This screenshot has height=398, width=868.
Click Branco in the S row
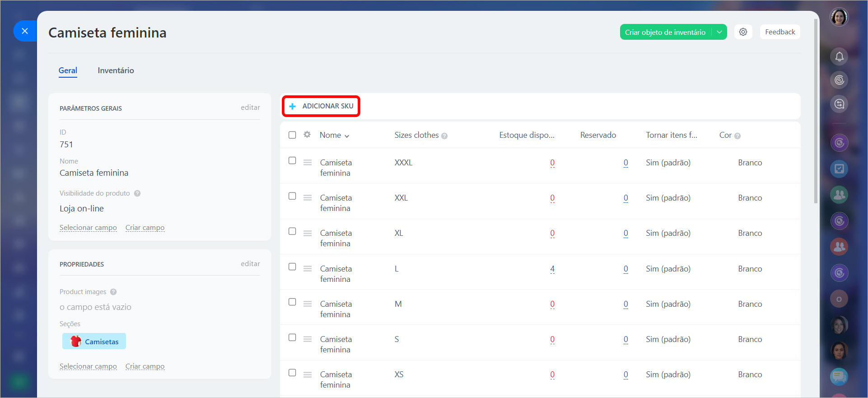(x=750, y=339)
